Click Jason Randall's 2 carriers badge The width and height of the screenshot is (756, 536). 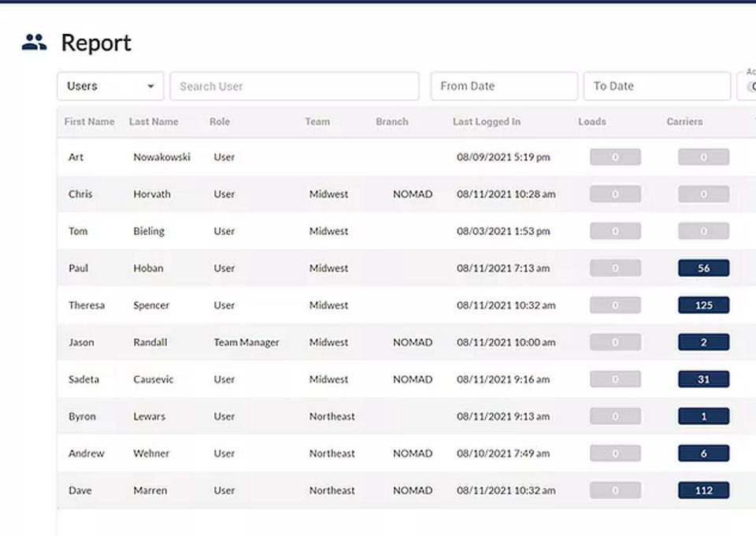click(x=703, y=342)
